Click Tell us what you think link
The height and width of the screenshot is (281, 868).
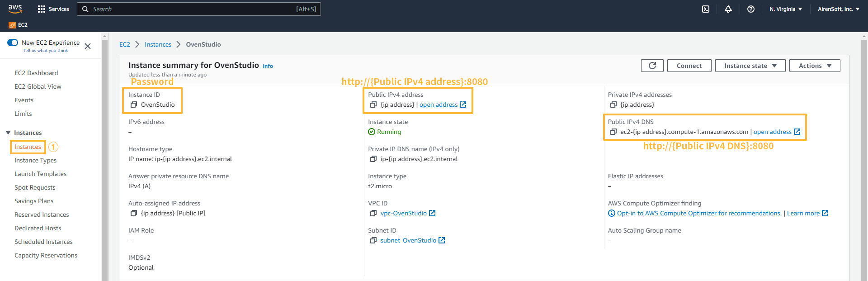tap(45, 51)
